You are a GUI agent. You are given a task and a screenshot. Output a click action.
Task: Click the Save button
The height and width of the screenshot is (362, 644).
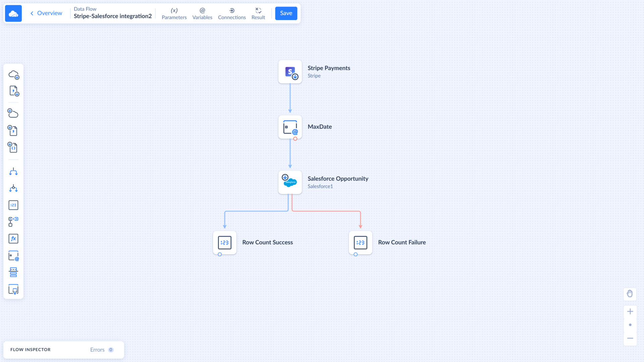pos(286,13)
